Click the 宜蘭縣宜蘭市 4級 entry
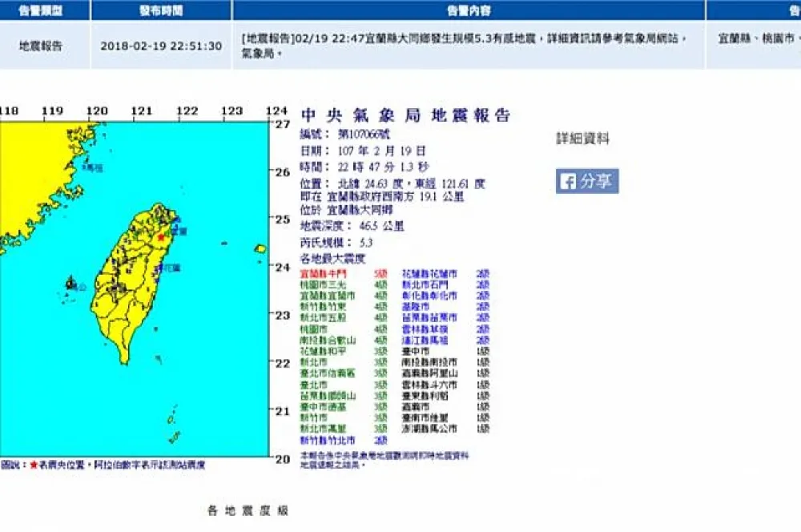 coord(344,296)
